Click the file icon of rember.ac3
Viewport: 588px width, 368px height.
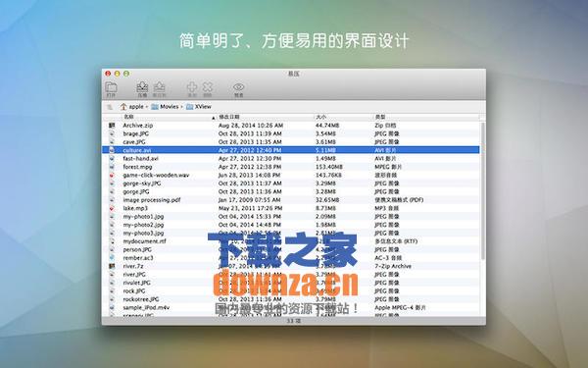click(x=112, y=258)
